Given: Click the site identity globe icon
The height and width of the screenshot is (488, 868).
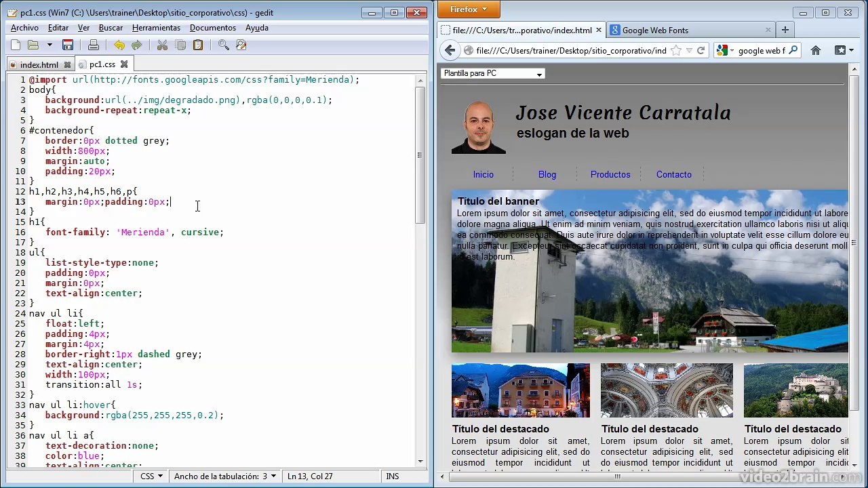Looking at the screenshot, I should [468, 51].
